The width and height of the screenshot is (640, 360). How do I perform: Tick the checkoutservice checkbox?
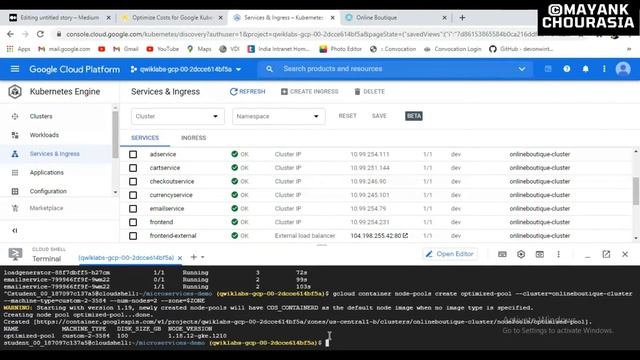[133, 181]
